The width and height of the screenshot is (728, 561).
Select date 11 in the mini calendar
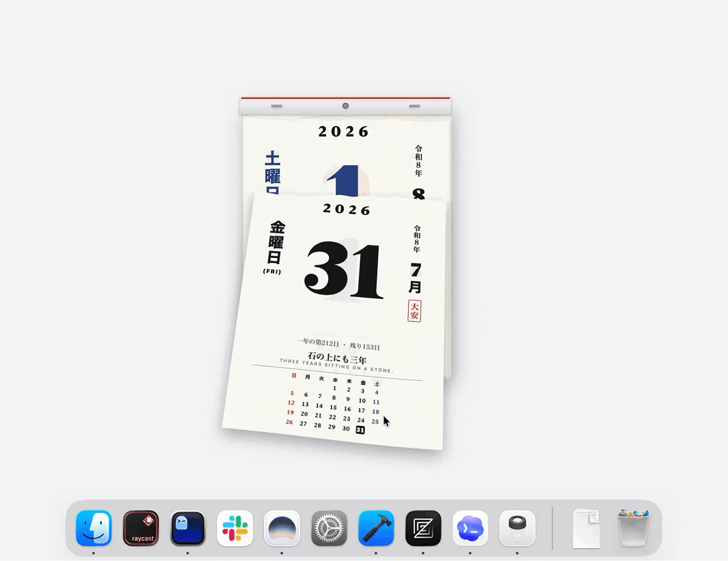[376, 402]
